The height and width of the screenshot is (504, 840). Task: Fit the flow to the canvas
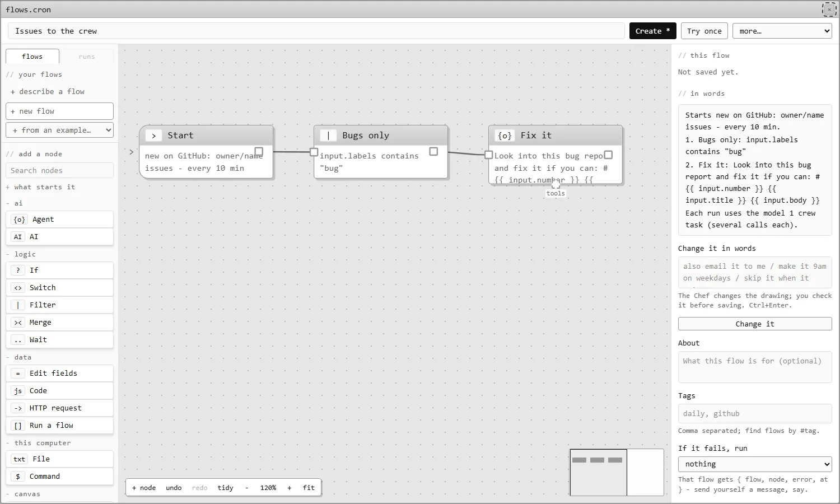click(x=309, y=488)
